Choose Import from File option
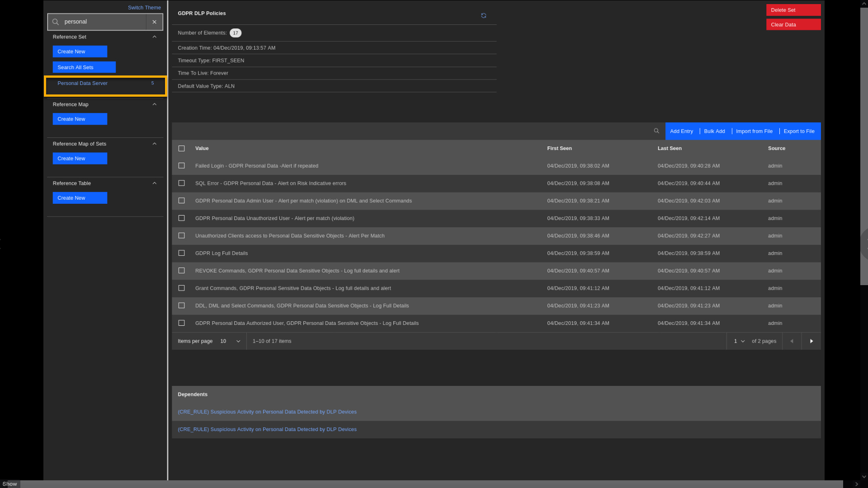868x488 pixels. pos(754,131)
